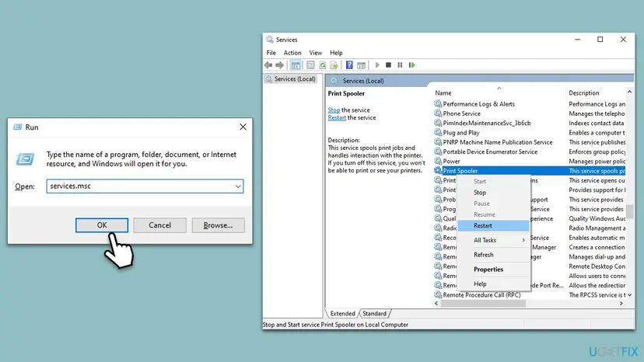The width and height of the screenshot is (644, 362).
Task: Select the Phone Service row
Action: tap(529, 113)
